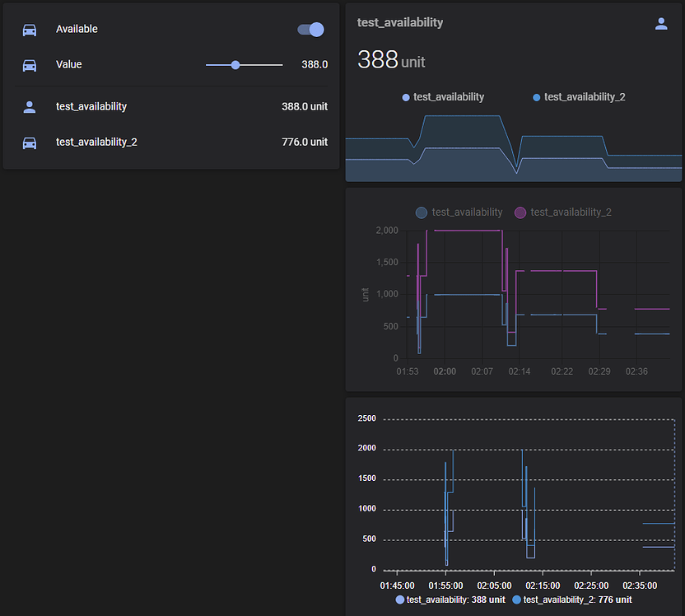Image resolution: width=685 pixels, height=616 pixels.
Task: Click the mini area graph in sensor card
Action: pos(513,147)
